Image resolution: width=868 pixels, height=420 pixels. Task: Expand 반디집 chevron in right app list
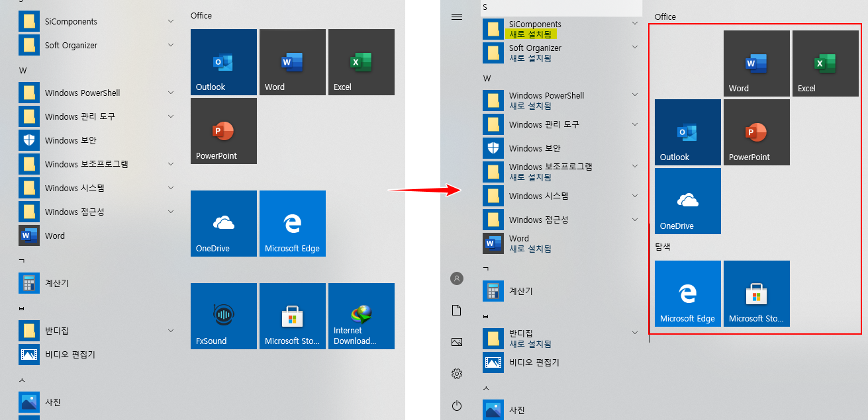coord(635,333)
